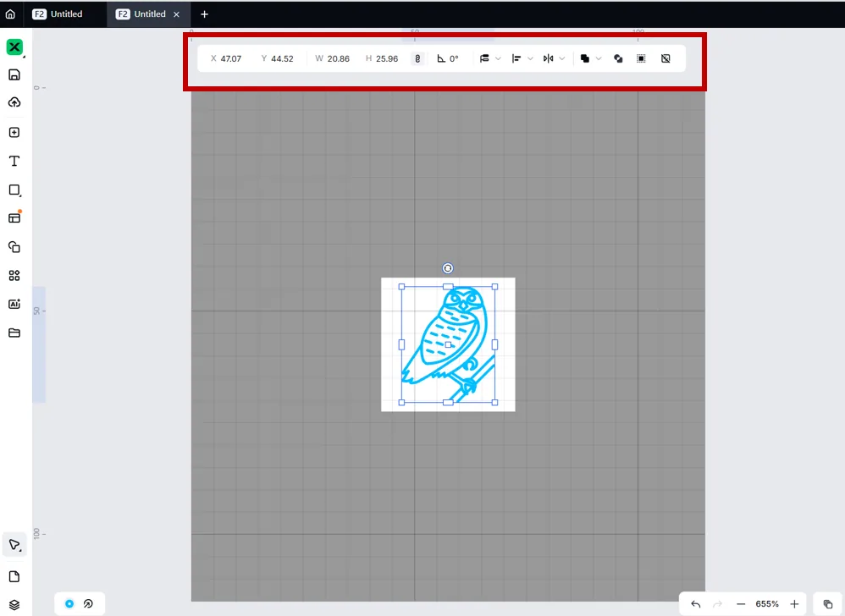The width and height of the screenshot is (845, 616).
Task: Edit the Y position value 44.52
Action: click(282, 58)
